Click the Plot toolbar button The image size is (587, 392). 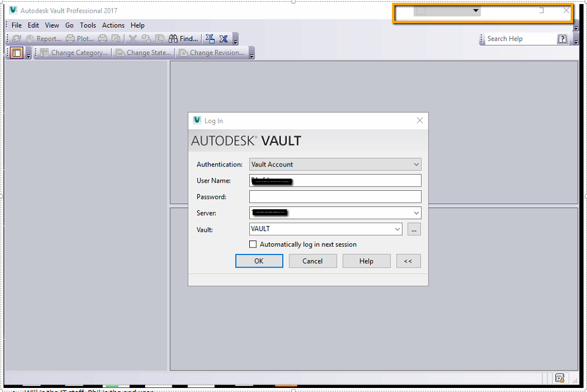[x=80, y=39]
